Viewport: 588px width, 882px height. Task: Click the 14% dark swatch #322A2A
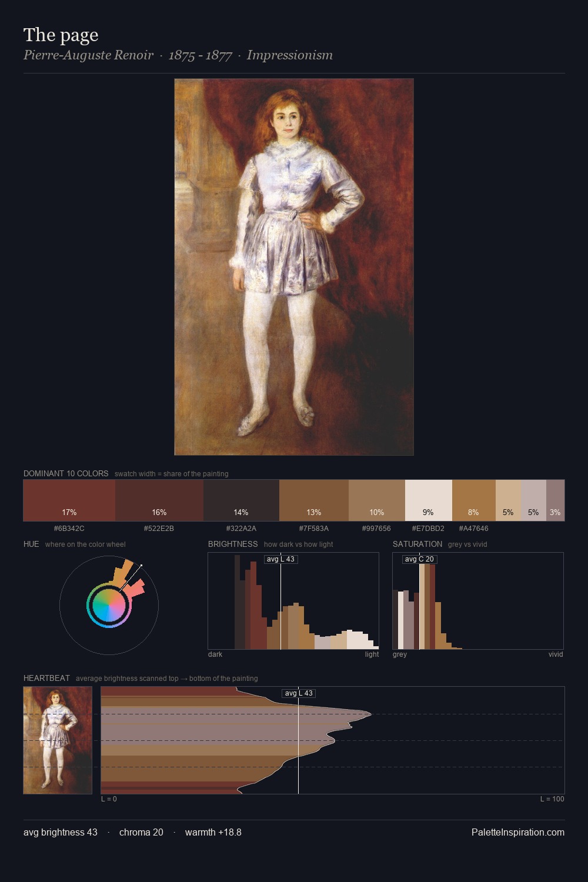click(241, 500)
